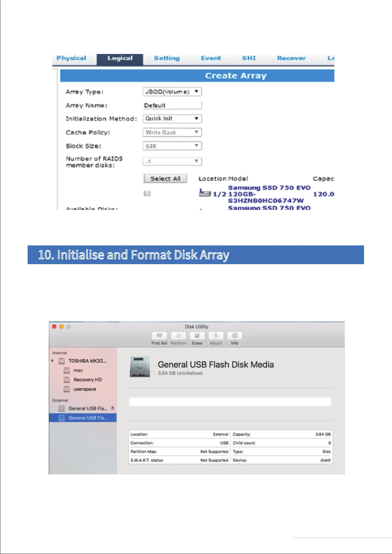Click the 3.94 GB Uninitalized subtitle
Viewport: 392px width, 554px height.
pyautogui.click(x=180, y=373)
